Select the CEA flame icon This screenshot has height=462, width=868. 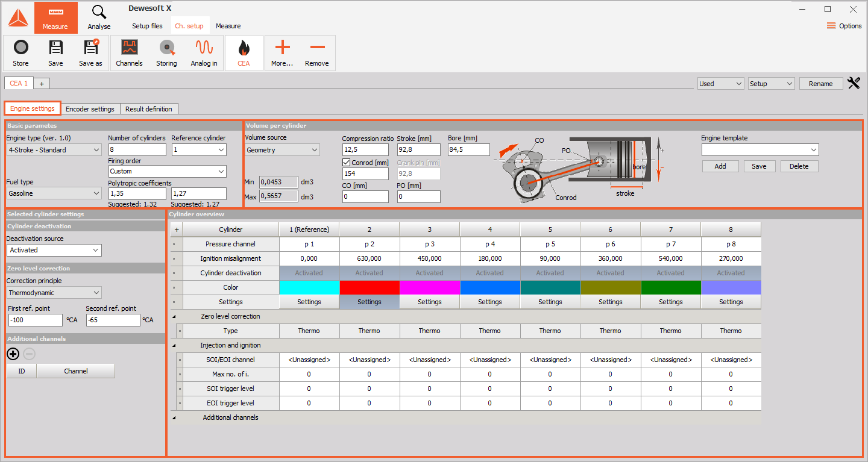244,53
